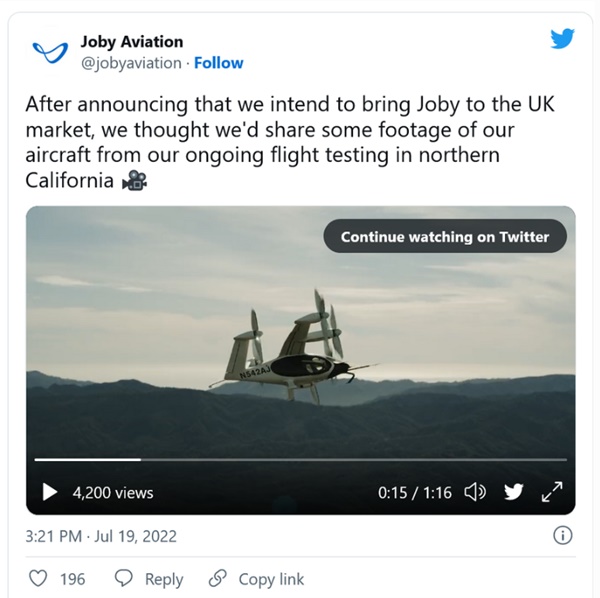Click the Copy link chain icon
The height and width of the screenshot is (598, 600).
point(216,579)
